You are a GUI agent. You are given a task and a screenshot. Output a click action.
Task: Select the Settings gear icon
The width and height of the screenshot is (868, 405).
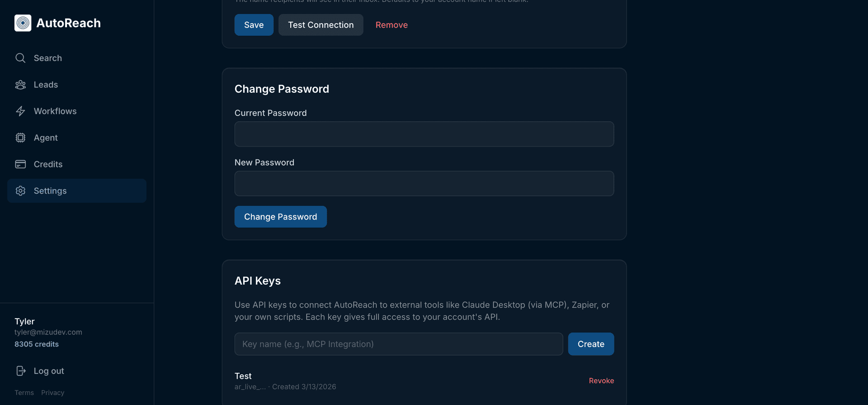[20, 191]
